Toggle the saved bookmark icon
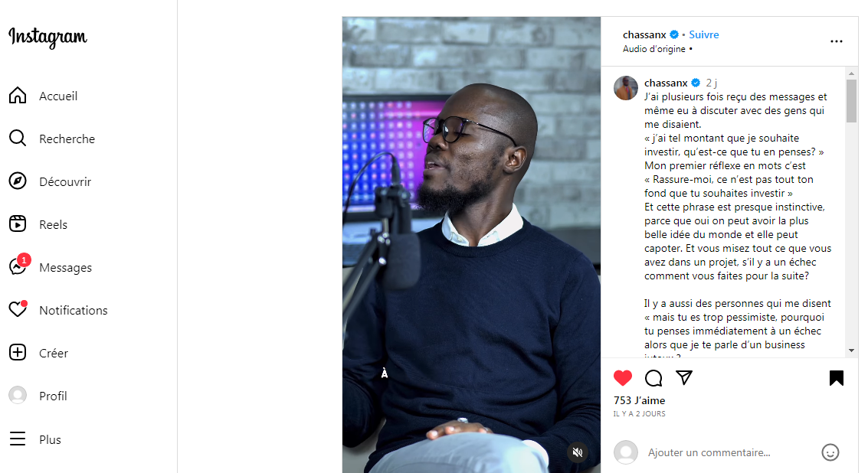The width and height of the screenshot is (868, 473). point(837,378)
